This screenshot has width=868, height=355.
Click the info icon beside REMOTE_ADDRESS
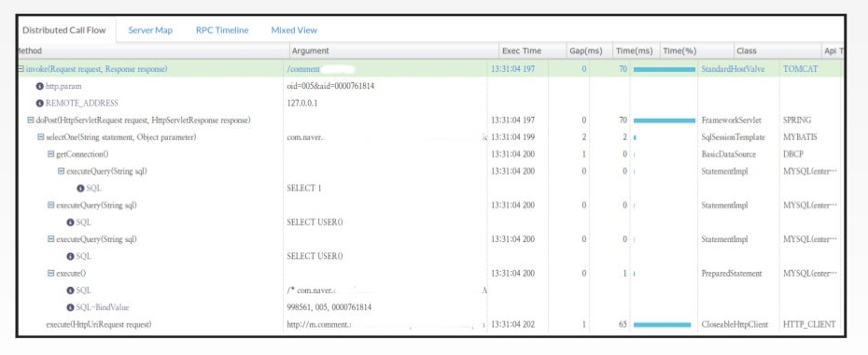(x=40, y=104)
